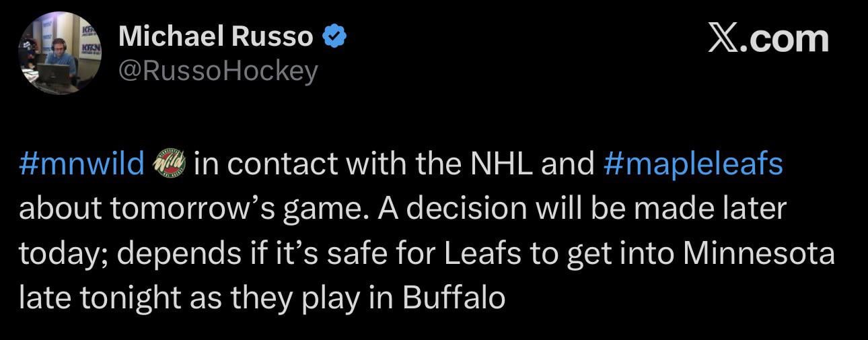Click the word "Buffalo" ending the tweet

pyautogui.click(x=454, y=298)
